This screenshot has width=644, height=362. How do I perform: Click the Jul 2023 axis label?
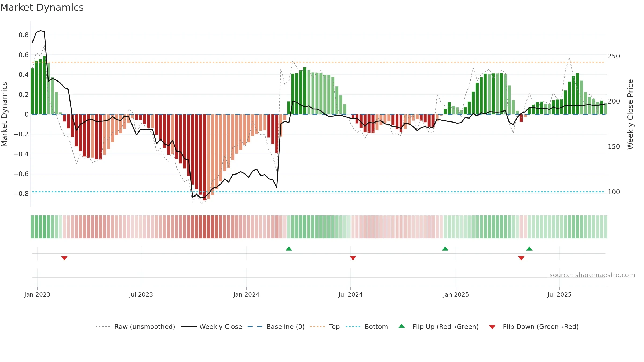141,294
